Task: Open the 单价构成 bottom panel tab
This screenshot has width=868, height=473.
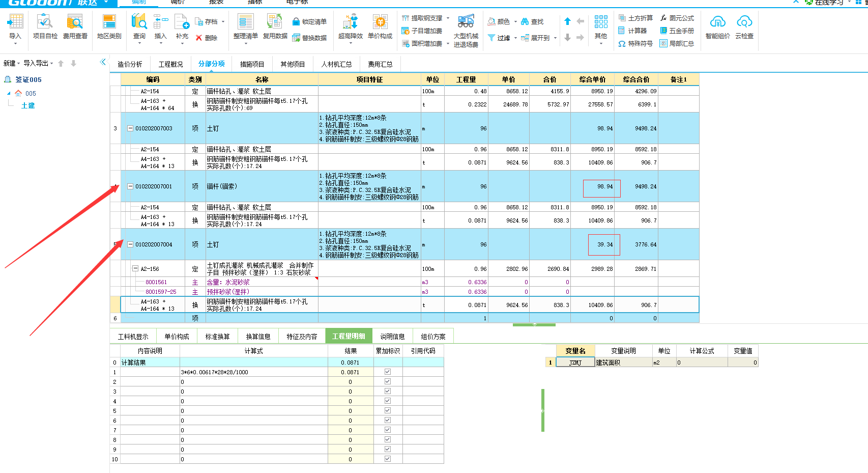Action: (177, 337)
